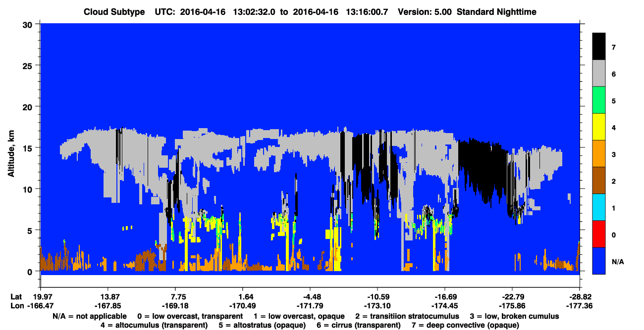Click legend text '2 = transitiion stratocumulus'
The width and height of the screenshot is (644, 330).
(407, 316)
